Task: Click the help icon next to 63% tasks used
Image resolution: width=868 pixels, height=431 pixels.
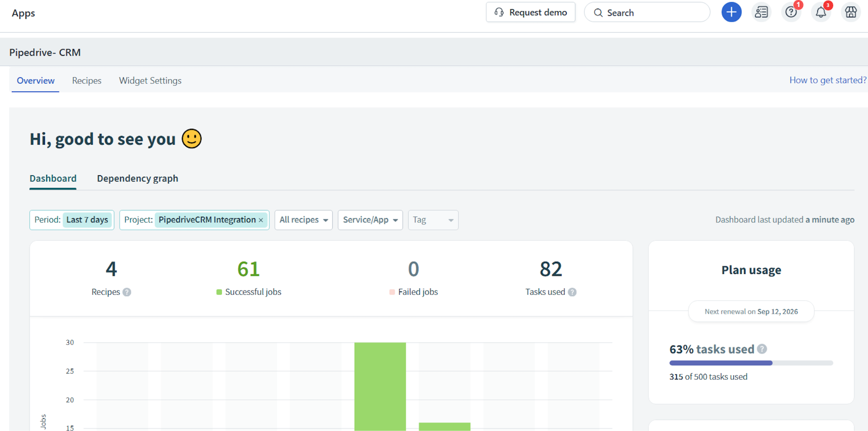Action: coord(762,349)
